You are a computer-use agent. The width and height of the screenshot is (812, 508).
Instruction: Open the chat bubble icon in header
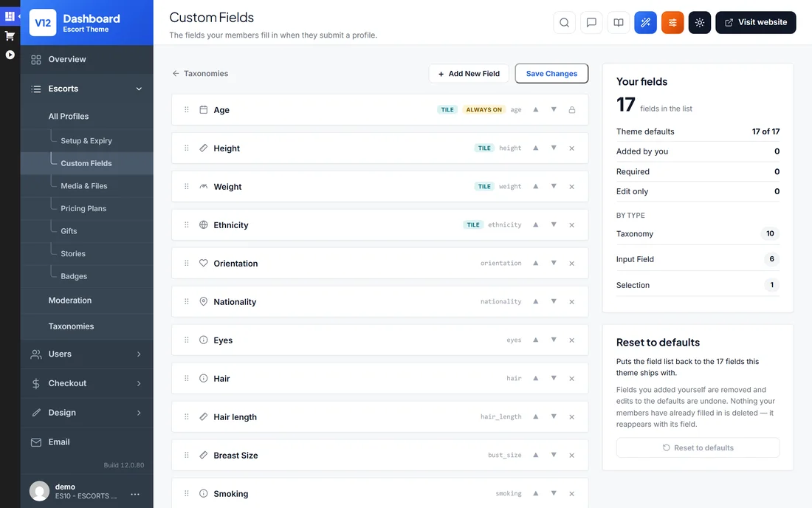tap(591, 22)
